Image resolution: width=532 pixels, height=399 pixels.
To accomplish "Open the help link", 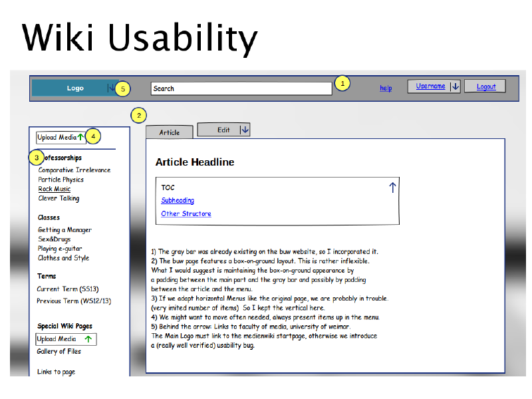I will click(x=386, y=88).
